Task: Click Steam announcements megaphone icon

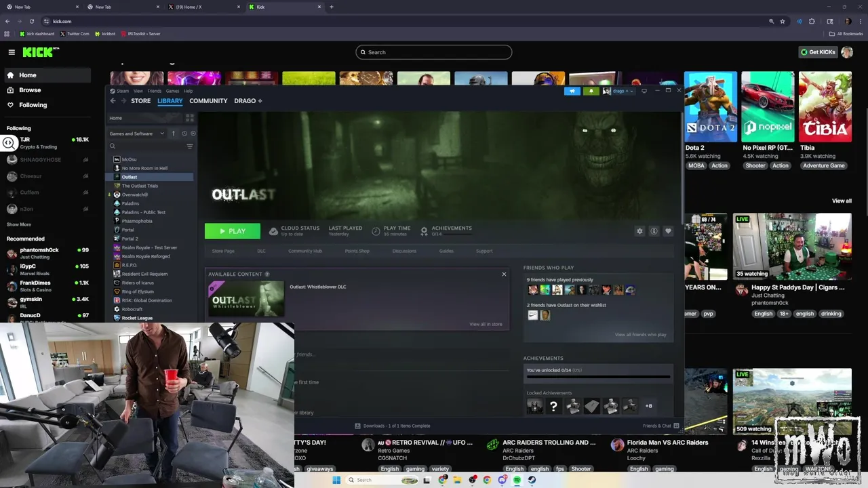Action: (572, 91)
